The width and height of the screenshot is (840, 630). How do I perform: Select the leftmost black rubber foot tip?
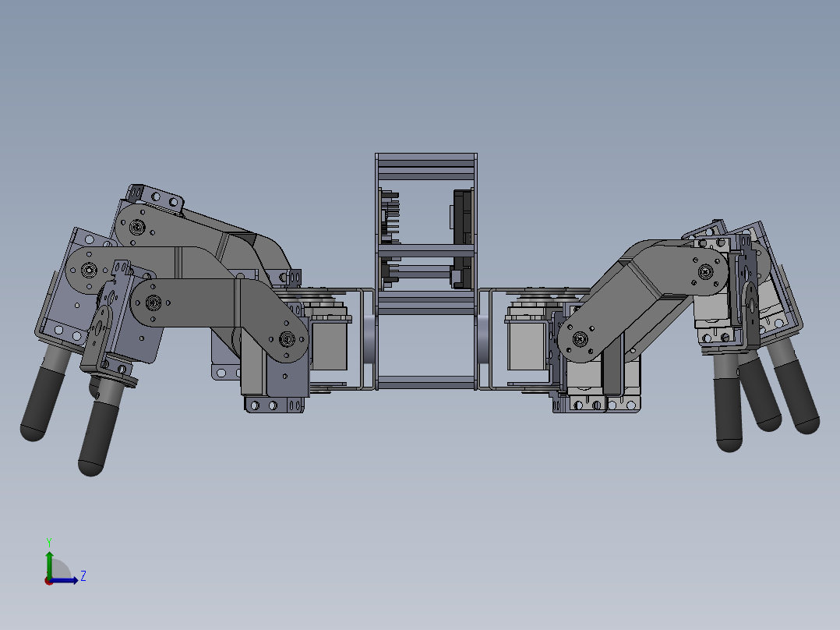point(42,403)
